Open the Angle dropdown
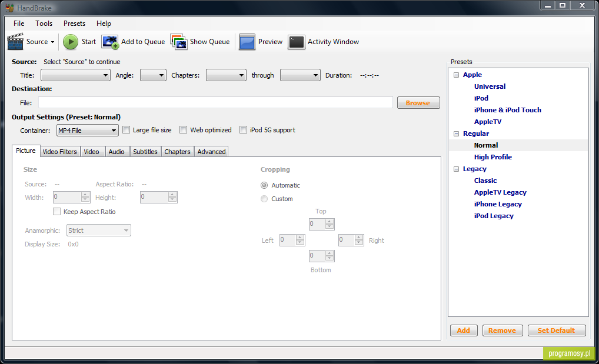Image resolution: width=599 pixels, height=364 pixels. tap(153, 75)
